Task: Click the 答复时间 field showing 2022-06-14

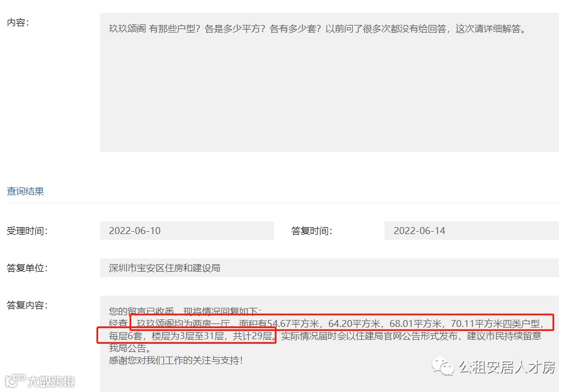Action: tap(472, 231)
